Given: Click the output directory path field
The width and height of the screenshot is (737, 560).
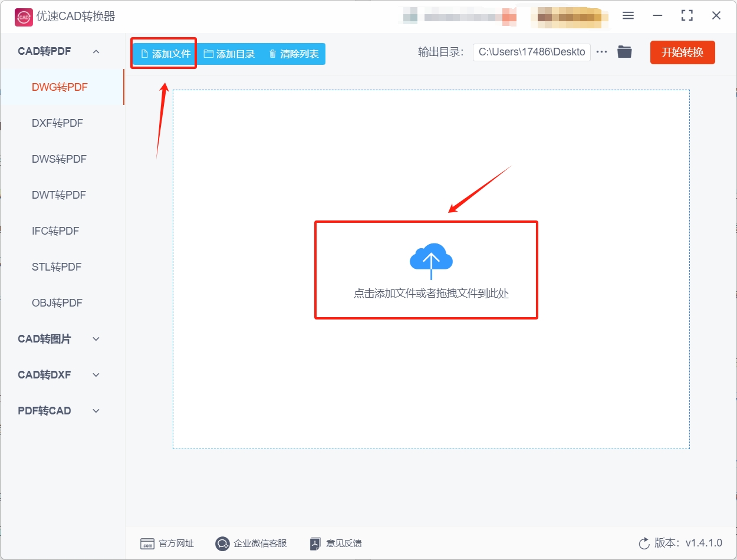Looking at the screenshot, I should coord(531,52).
